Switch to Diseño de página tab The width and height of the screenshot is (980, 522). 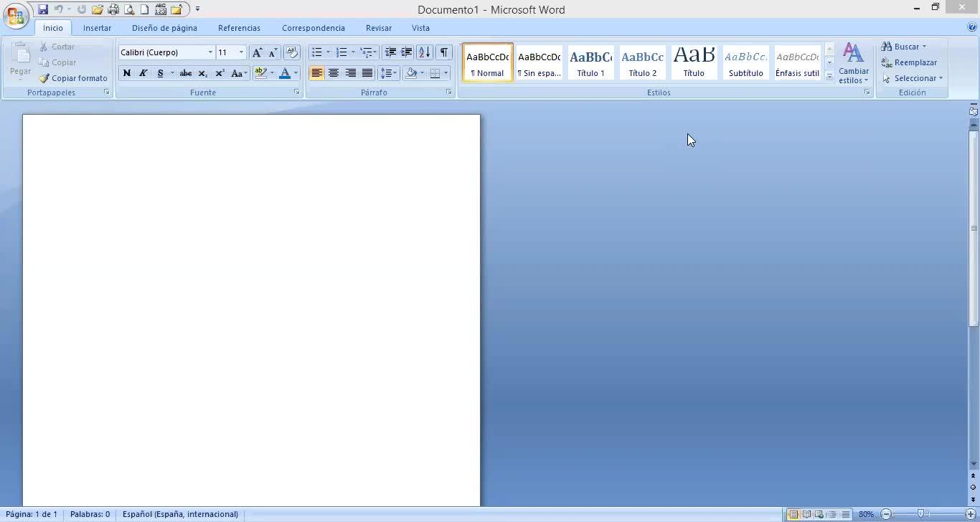[164, 28]
